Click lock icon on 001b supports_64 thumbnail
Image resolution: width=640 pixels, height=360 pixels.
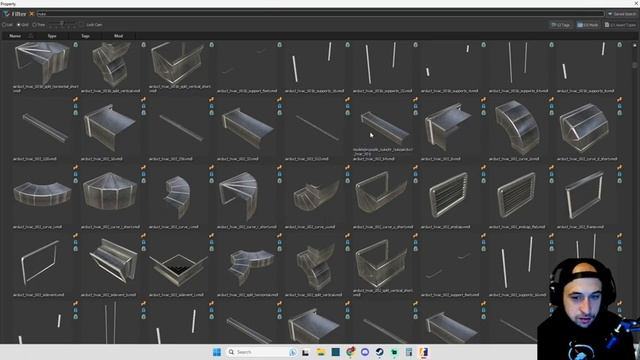tap(551, 44)
